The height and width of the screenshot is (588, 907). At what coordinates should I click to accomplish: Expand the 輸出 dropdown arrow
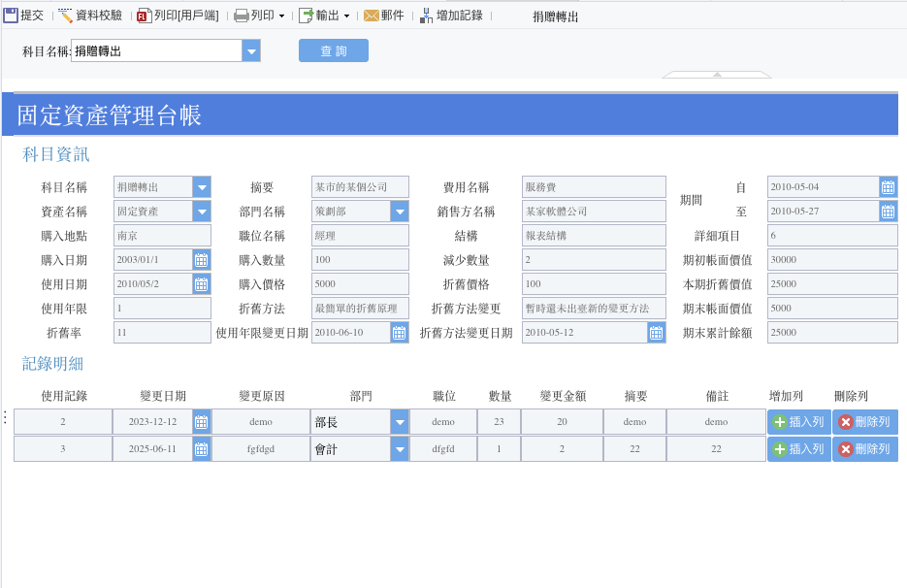(346, 16)
